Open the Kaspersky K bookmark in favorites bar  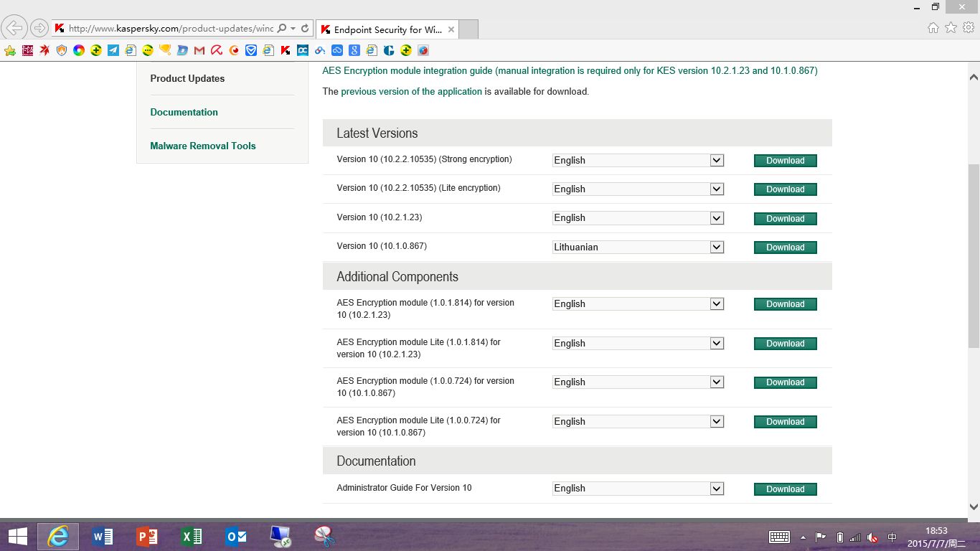[x=286, y=50]
